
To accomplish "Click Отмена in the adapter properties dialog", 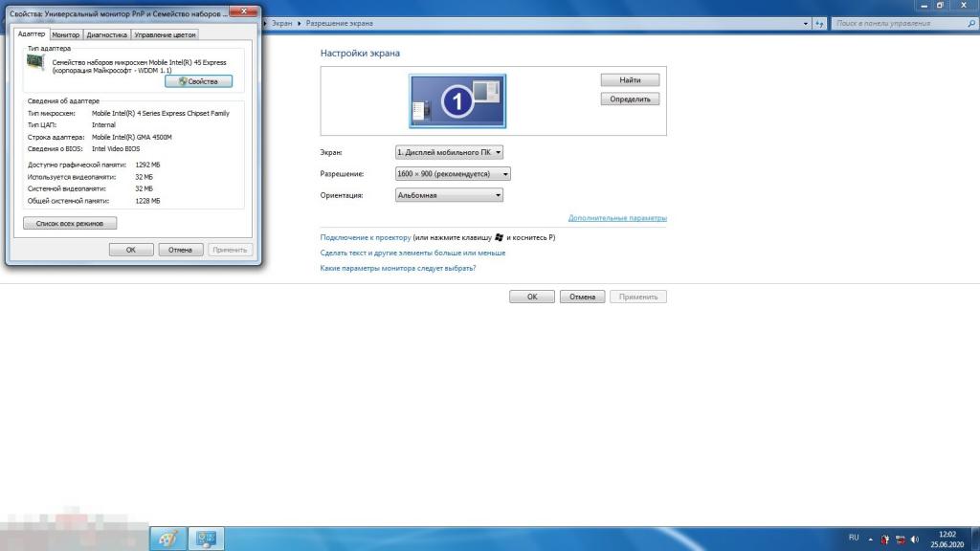I will tap(180, 250).
